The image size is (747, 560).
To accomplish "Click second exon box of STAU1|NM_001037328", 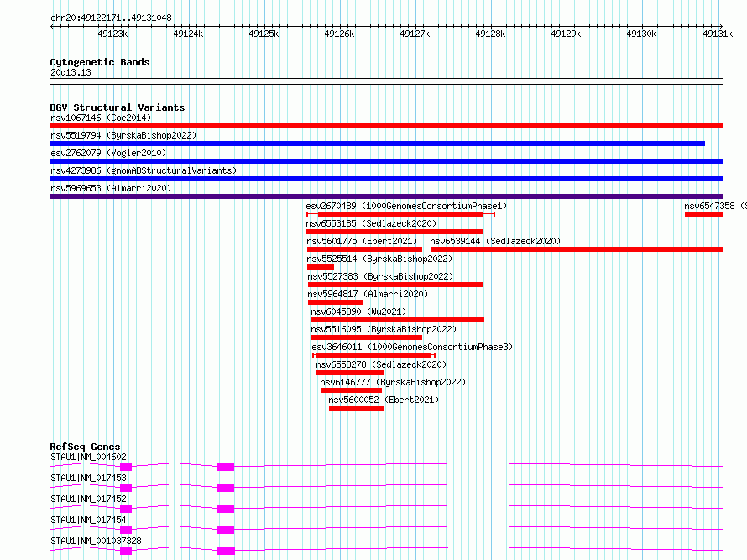I will click(226, 551).
